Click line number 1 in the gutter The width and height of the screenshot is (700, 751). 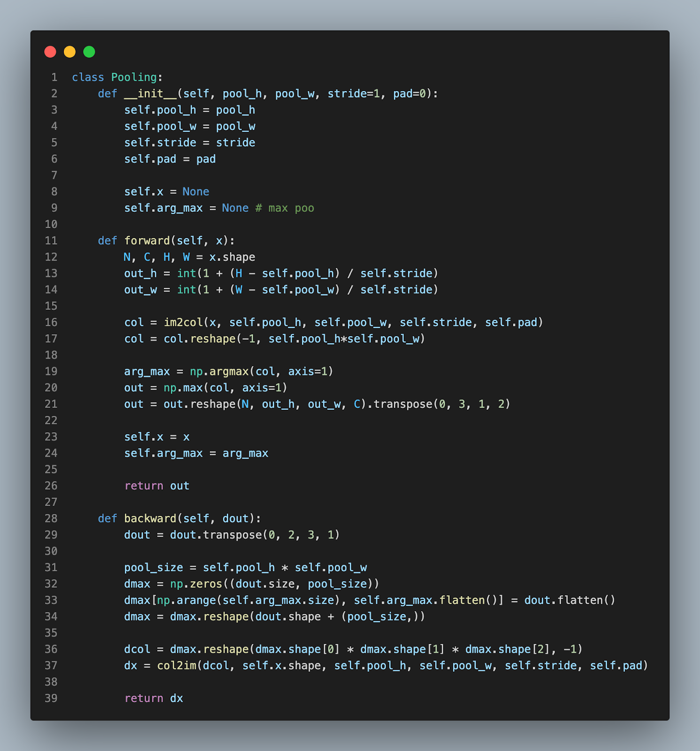pyautogui.click(x=54, y=77)
